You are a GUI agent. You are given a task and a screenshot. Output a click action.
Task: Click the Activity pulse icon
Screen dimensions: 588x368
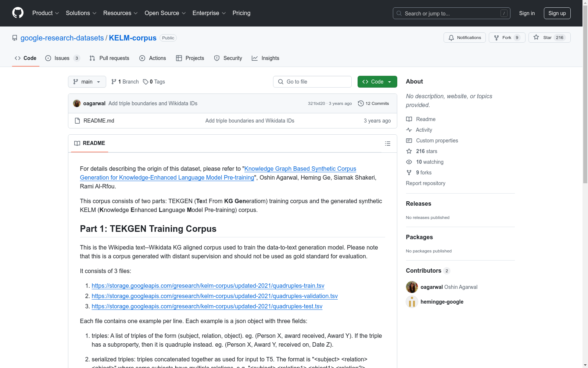409,130
